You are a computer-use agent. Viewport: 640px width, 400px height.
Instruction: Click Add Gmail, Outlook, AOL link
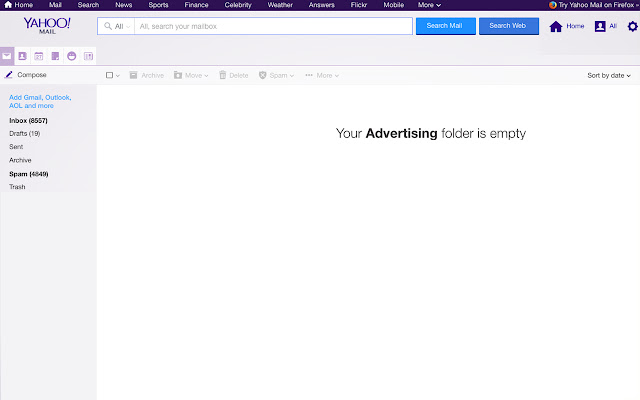[x=40, y=102]
